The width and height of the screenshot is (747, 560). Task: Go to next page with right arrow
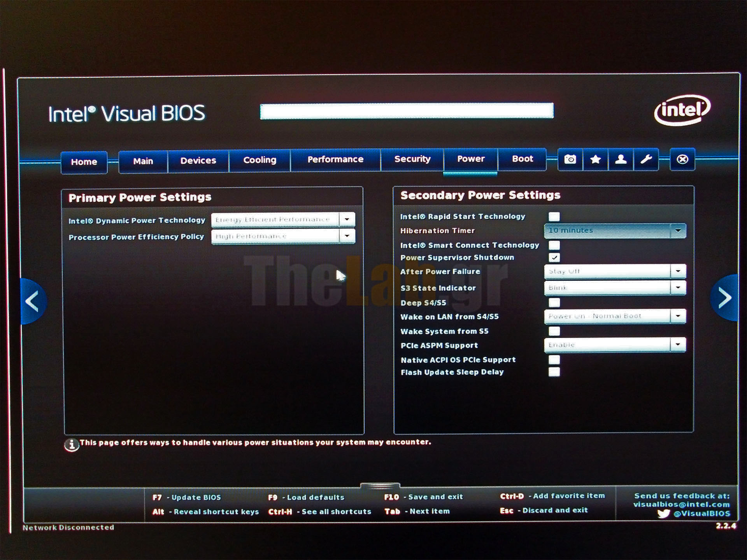click(x=724, y=298)
